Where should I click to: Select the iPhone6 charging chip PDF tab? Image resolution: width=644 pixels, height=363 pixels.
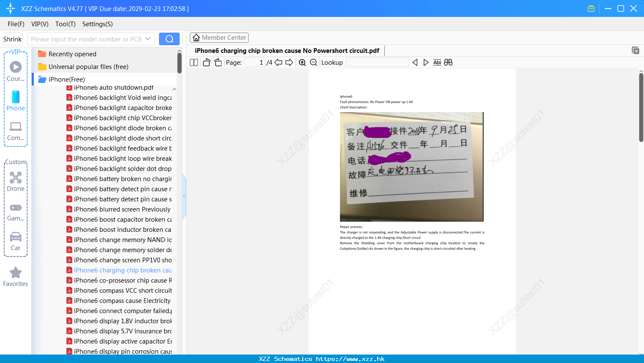pyautogui.click(x=287, y=51)
